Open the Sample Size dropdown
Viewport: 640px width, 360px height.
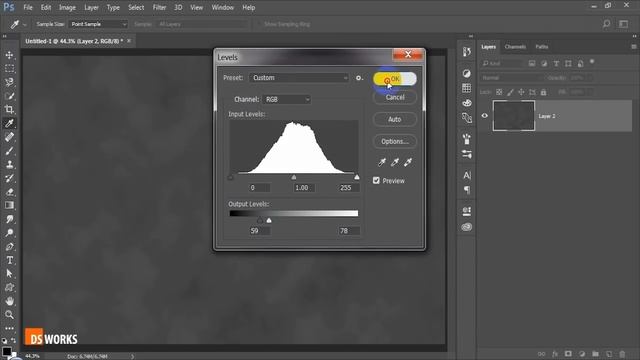pyautogui.click(x=98, y=24)
